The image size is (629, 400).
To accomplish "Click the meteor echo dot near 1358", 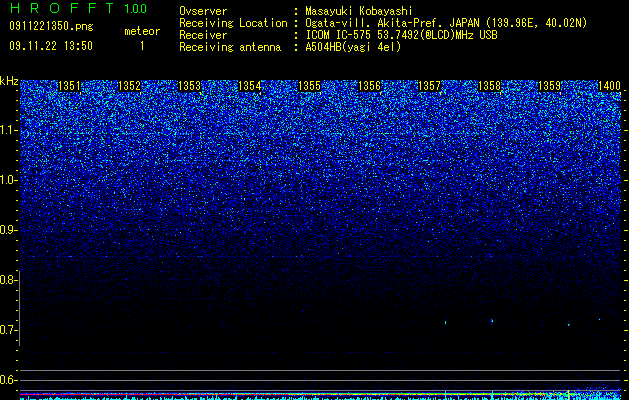I will pyautogui.click(x=492, y=321).
